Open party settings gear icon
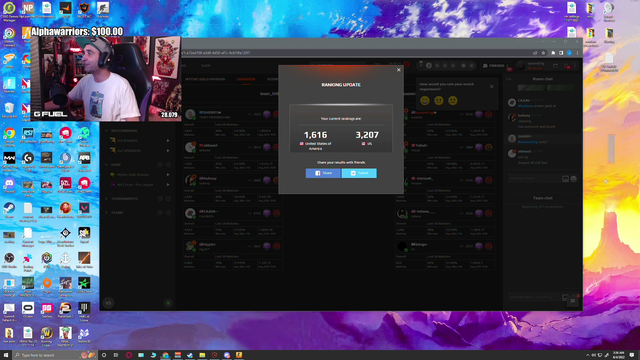This screenshot has height=360, width=640. coord(463,65)
